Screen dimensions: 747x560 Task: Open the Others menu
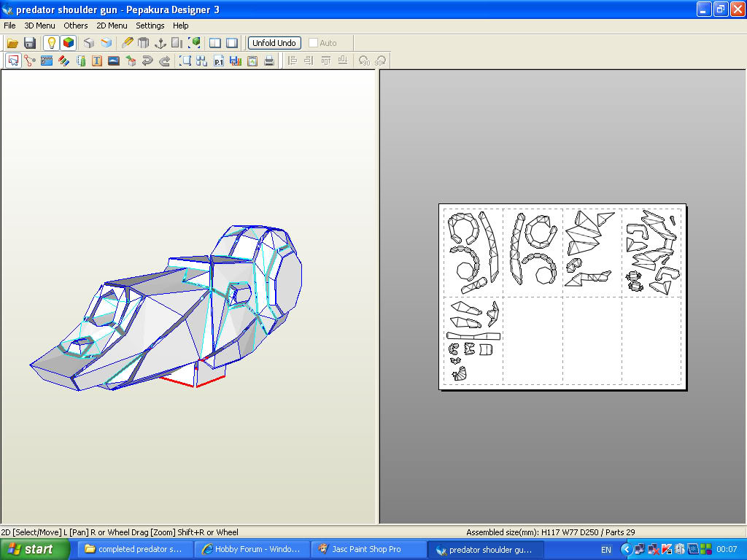(x=76, y=26)
